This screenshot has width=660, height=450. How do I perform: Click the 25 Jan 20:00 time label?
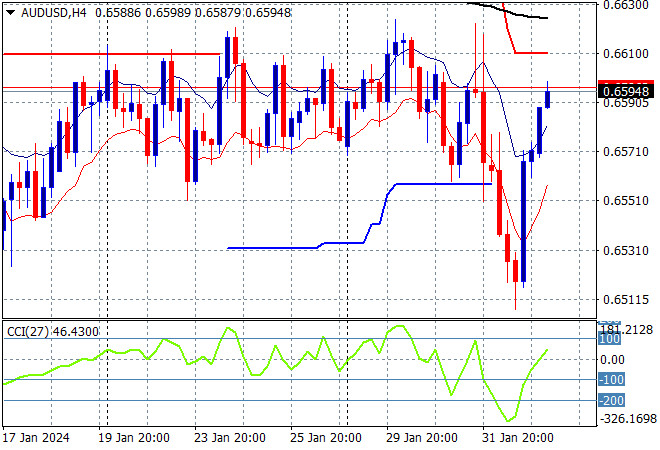[326, 438]
